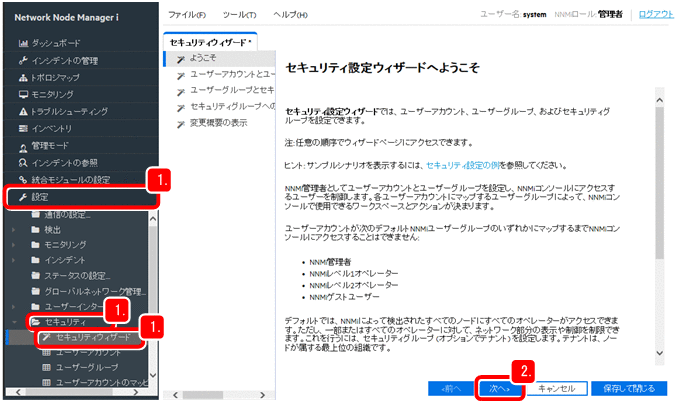This screenshot has height=405, width=683.
Task: Click the ダッシュボード chart icon
Action: click(23, 43)
